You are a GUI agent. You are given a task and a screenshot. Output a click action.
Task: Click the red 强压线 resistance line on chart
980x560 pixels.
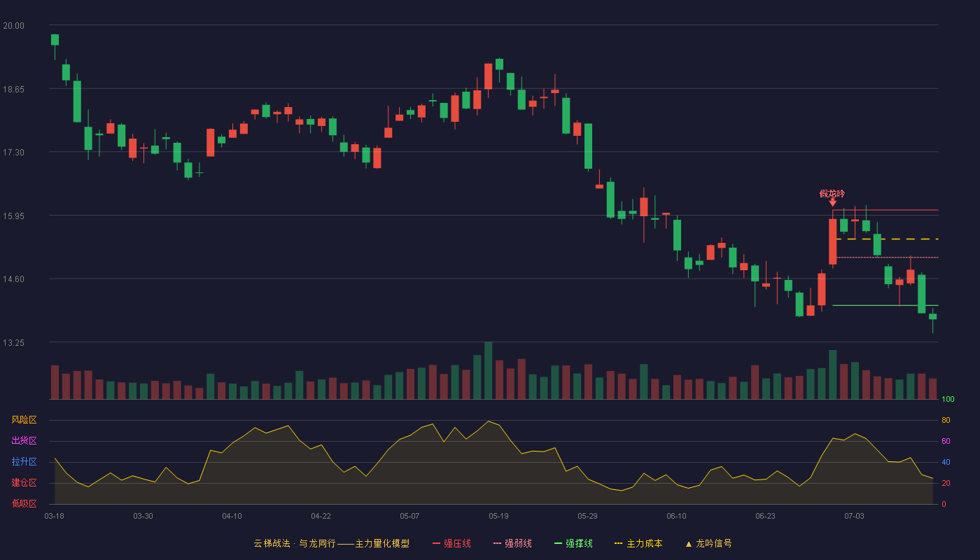(885, 210)
